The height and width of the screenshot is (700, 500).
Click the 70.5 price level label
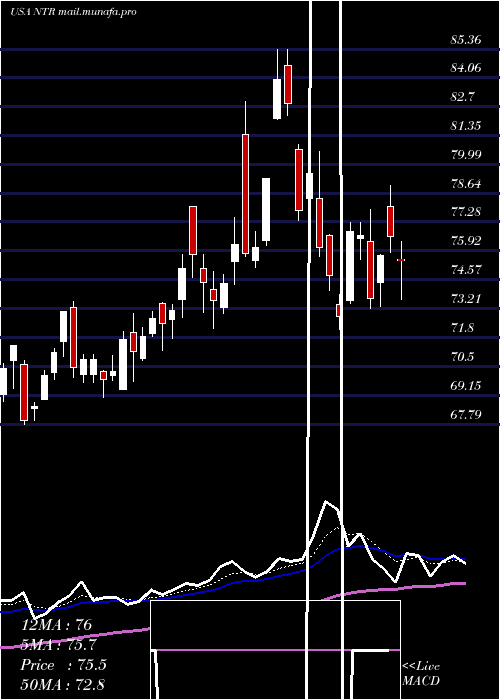point(463,357)
